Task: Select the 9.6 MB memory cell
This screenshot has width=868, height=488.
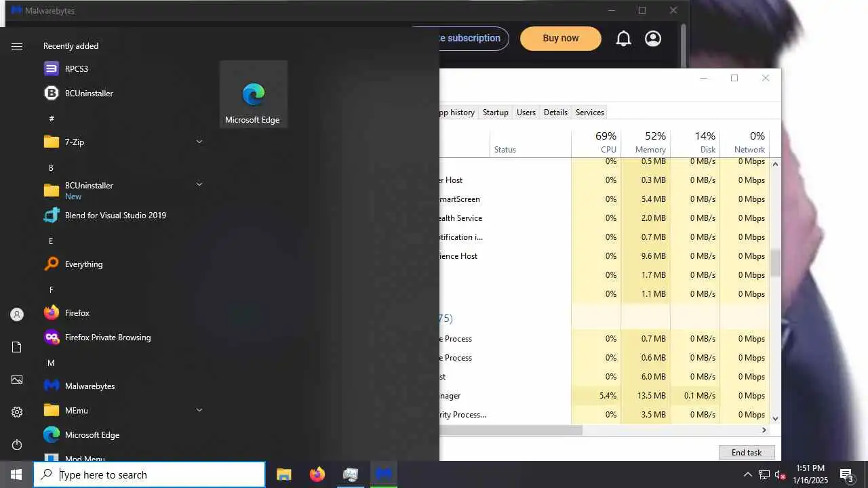Action: coord(646,256)
